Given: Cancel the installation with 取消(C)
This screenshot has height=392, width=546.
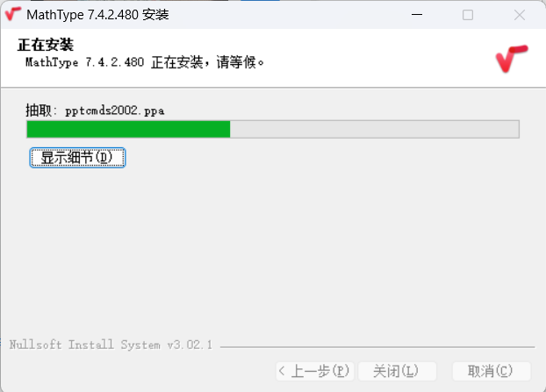Looking at the screenshot, I should (x=492, y=371).
